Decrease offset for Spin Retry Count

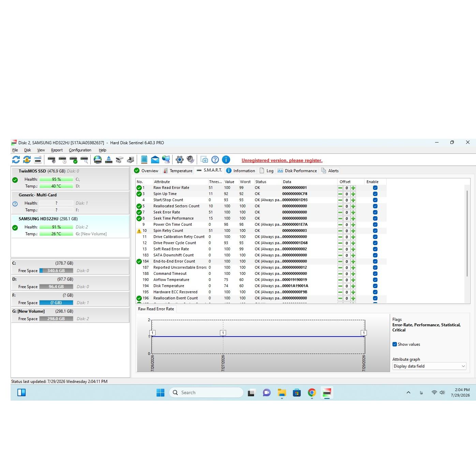340,231
